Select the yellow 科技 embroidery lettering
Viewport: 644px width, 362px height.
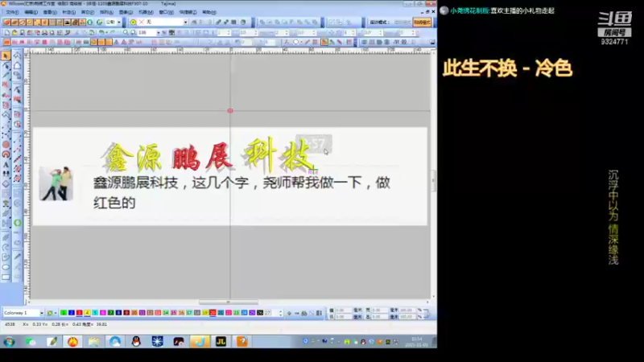click(x=279, y=155)
